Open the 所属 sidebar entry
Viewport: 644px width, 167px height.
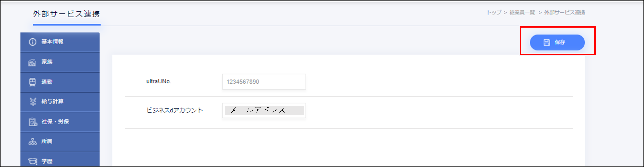coord(47,141)
